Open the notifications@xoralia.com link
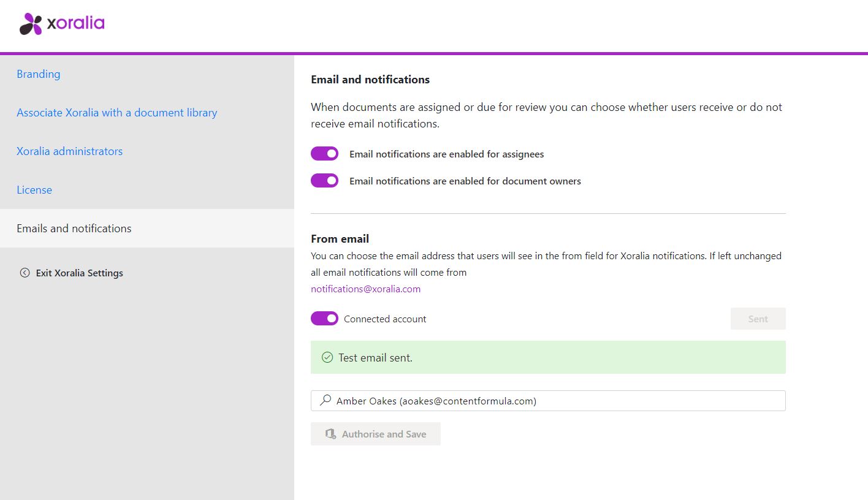Image resolution: width=868 pixels, height=500 pixels. point(366,289)
